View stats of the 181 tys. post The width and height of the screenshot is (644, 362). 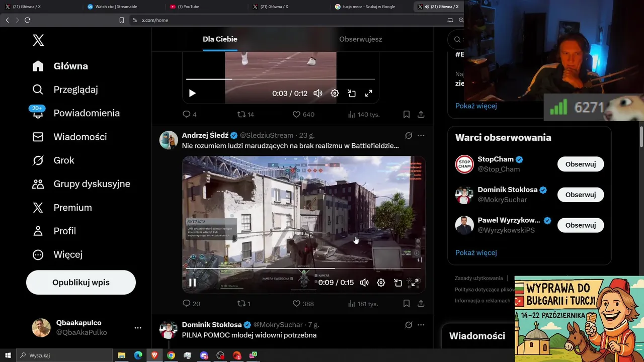click(x=363, y=304)
